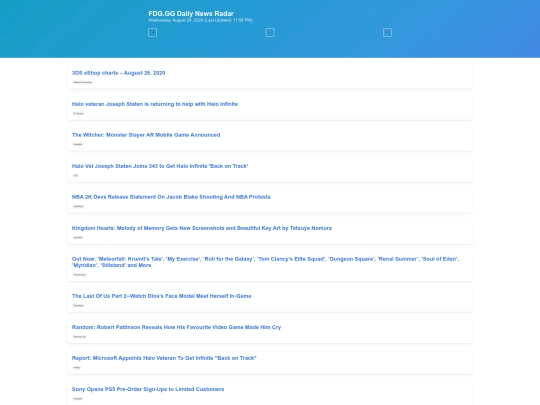The height and width of the screenshot is (405, 540).
Task: Click the last square icon in the blue header
Action: pyautogui.click(x=387, y=33)
